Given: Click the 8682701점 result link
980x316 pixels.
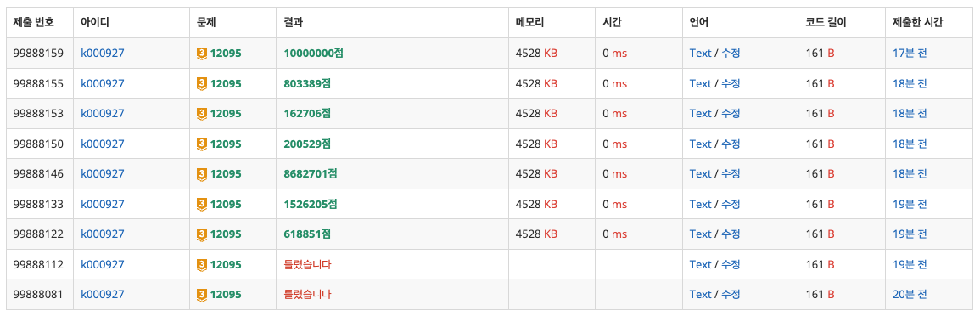Looking at the screenshot, I should coord(311,174).
